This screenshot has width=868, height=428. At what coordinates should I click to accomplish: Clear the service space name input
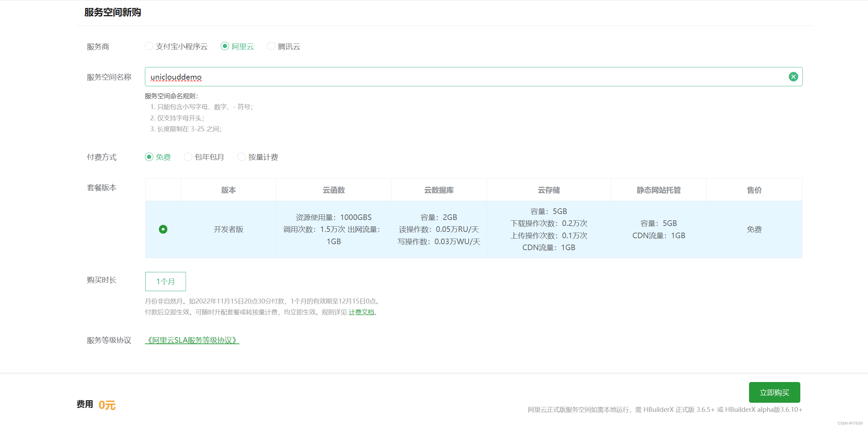(x=794, y=76)
